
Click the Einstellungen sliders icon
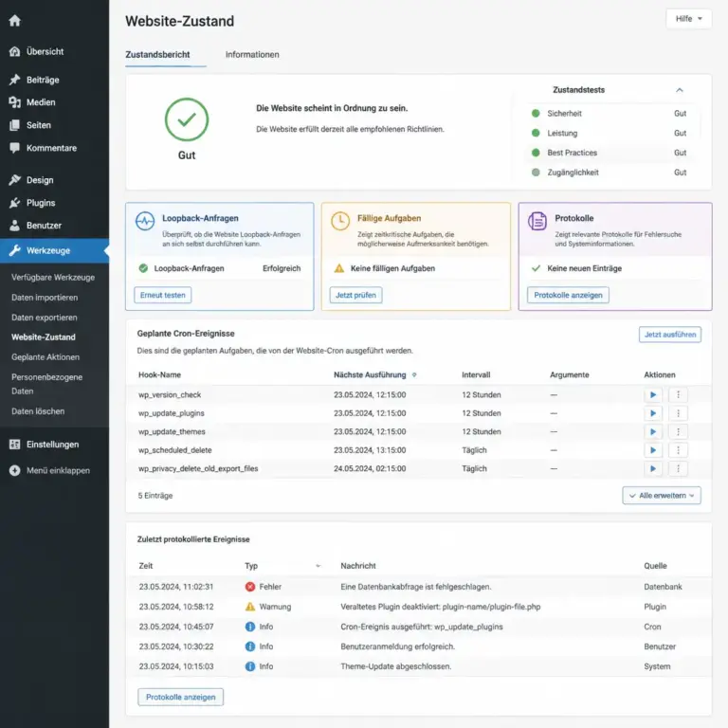[15, 445]
